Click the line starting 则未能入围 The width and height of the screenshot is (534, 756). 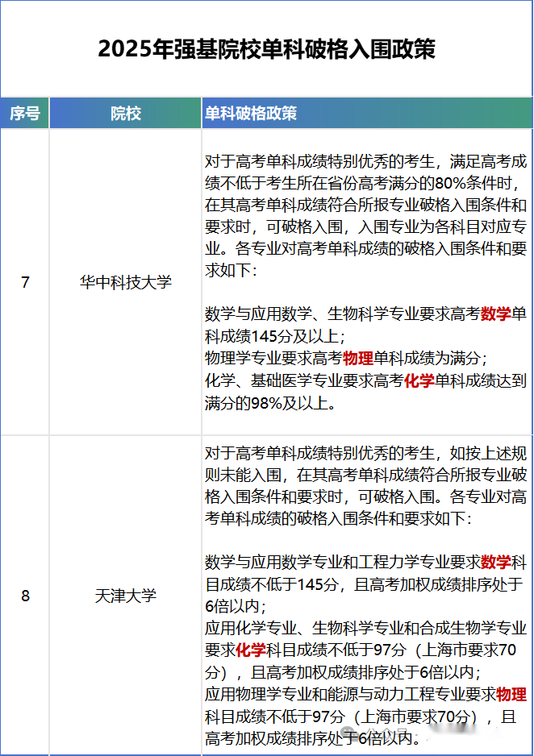point(365,475)
